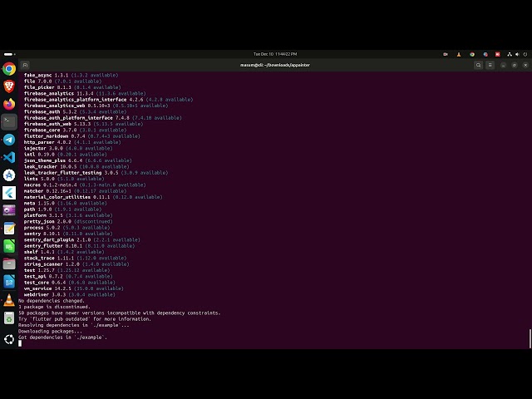
Task: Click the screen recording indicator in top bar
Action: (x=446, y=54)
